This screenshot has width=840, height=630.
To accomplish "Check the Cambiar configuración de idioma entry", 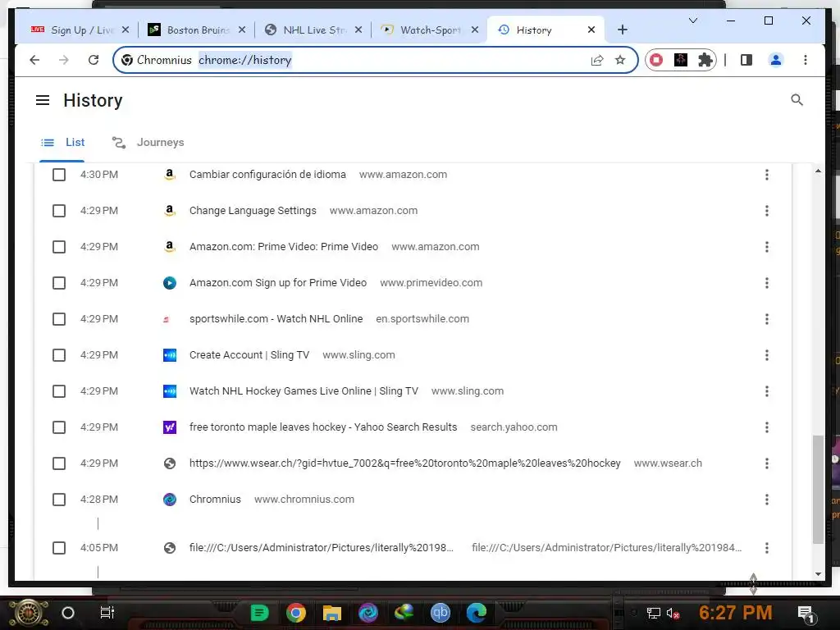I will (59, 175).
